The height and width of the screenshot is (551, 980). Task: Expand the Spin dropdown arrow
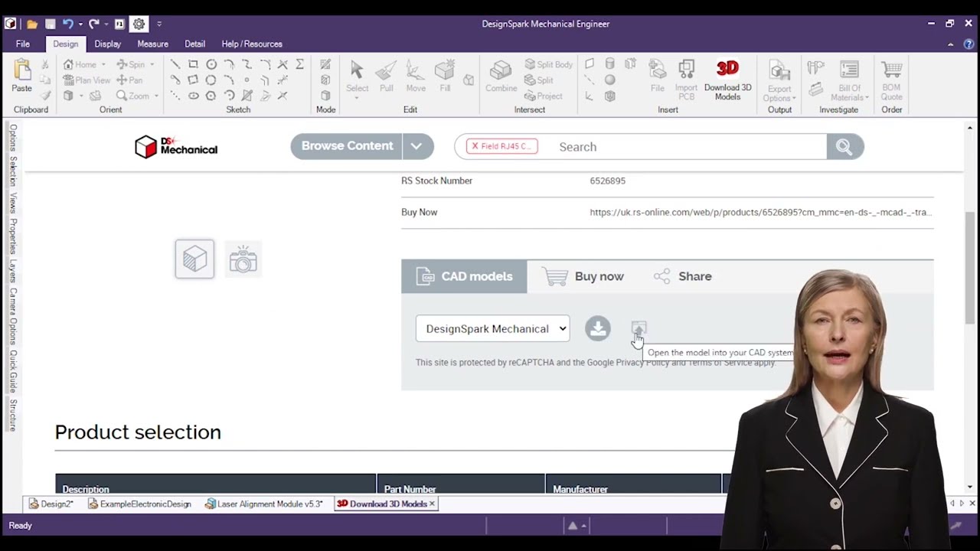152,64
